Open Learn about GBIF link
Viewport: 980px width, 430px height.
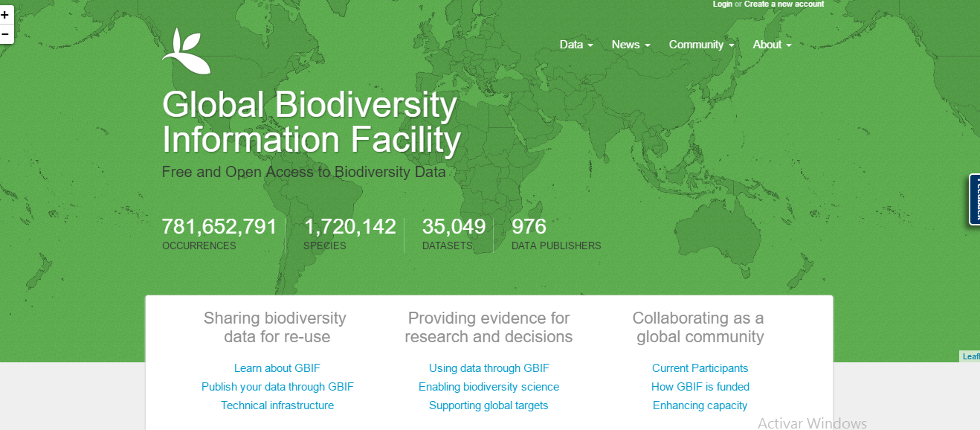coord(277,368)
